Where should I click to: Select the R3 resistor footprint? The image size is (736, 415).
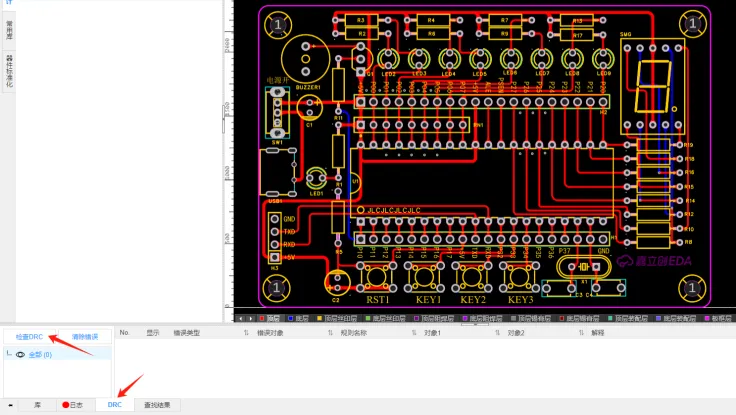click(361, 20)
